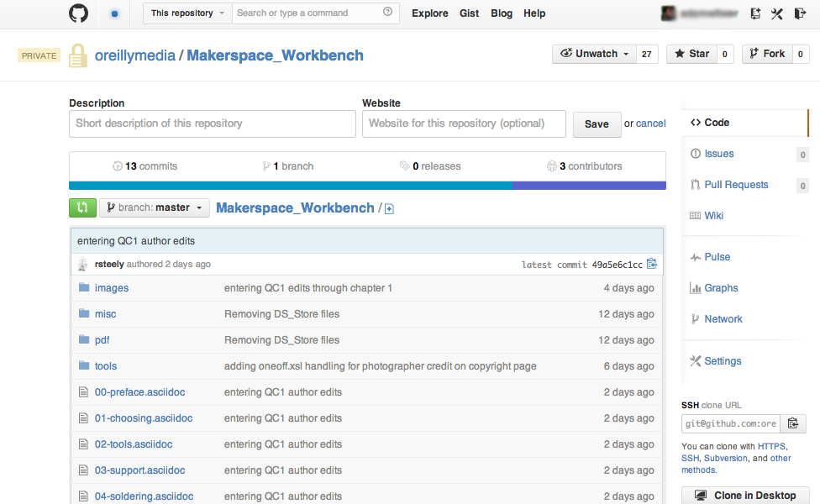Open the Wiki tab

point(714,215)
